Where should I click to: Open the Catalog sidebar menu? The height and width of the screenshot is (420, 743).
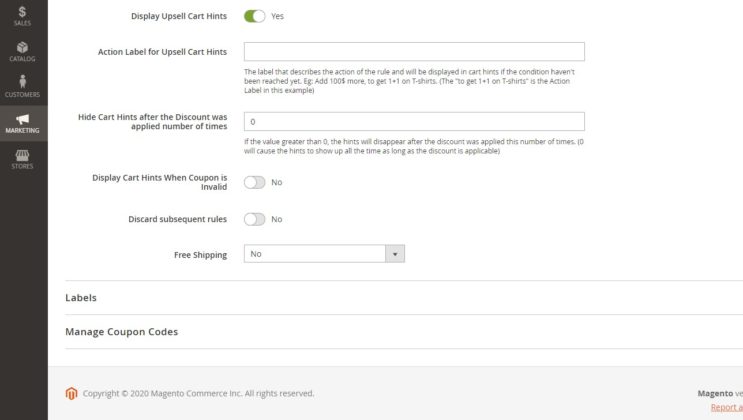[x=22, y=52]
